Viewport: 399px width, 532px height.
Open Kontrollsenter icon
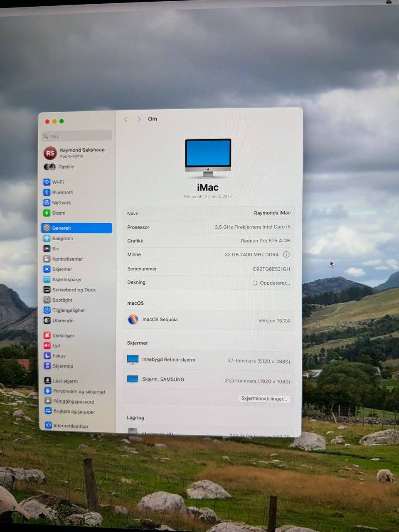47,259
